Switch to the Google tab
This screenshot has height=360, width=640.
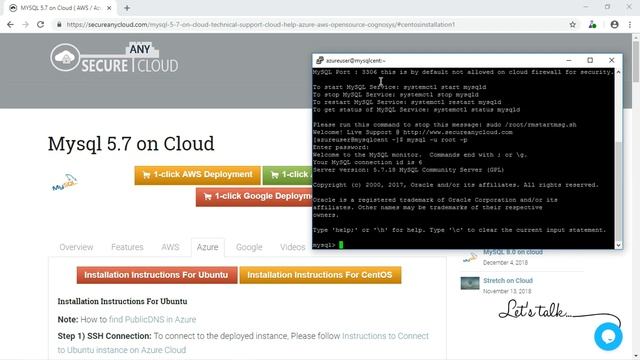point(249,247)
